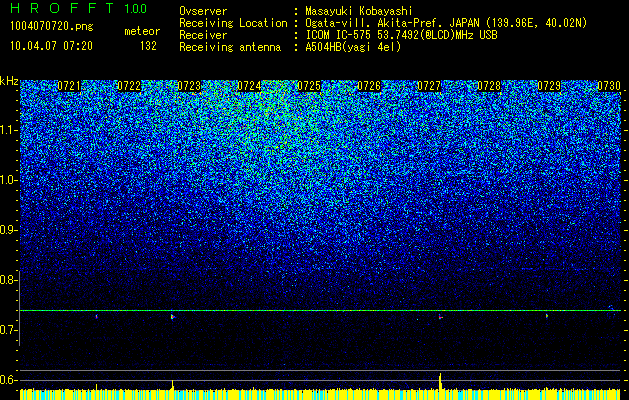Click the 'meteor' label
This screenshot has width=629, height=400.
coord(142,31)
